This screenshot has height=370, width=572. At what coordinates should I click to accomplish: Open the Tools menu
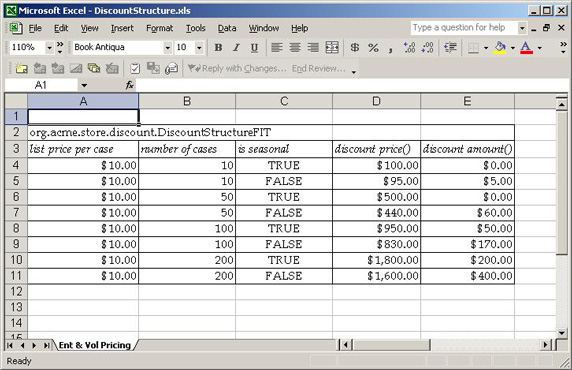[x=196, y=28]
